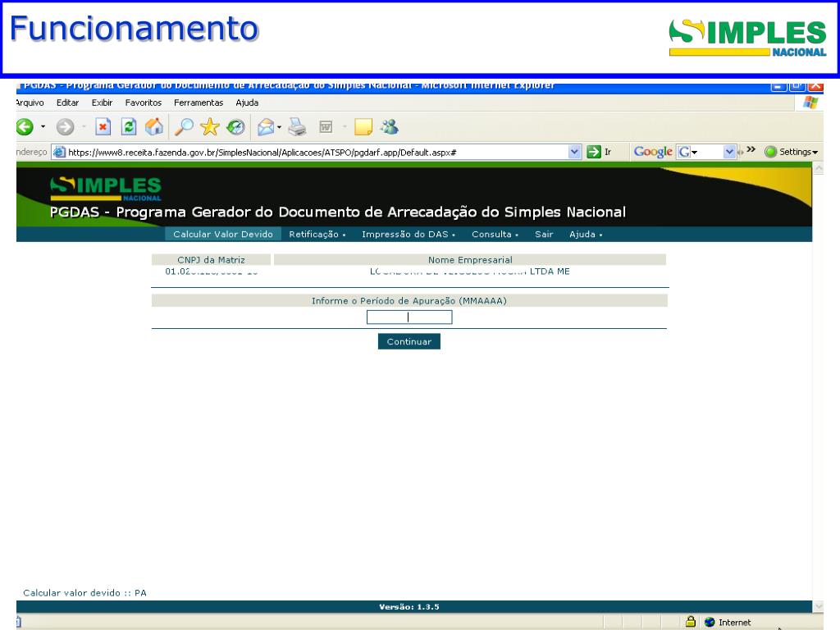The image size is (840, 630).
Task: Click the security padlock icon in status bar
Action: [691, 622]
